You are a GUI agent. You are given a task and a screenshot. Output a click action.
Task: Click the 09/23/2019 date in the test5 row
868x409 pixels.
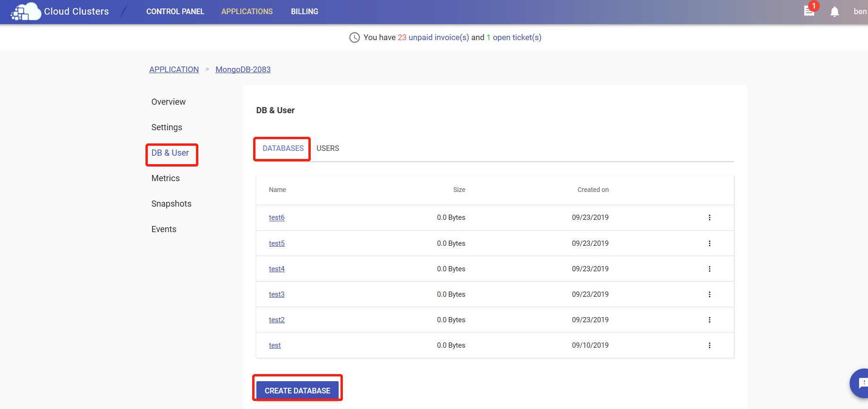coord(590,243)
